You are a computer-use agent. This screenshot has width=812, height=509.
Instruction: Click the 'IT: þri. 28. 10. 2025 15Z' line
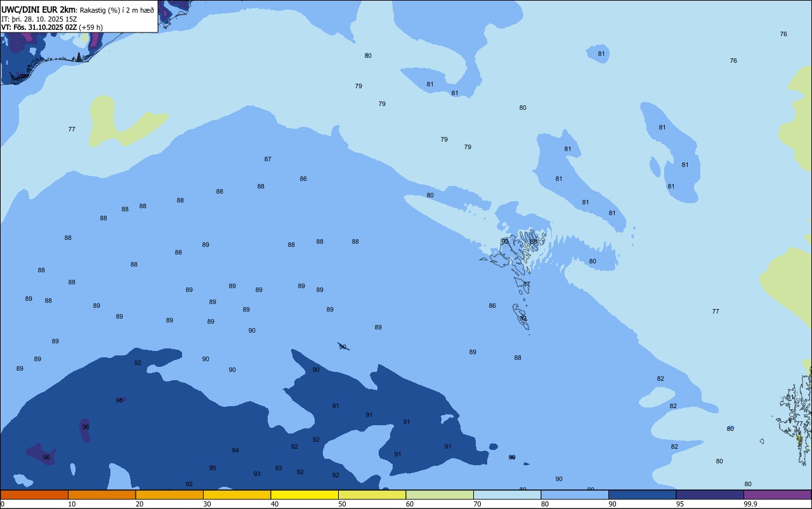point(39,19)
